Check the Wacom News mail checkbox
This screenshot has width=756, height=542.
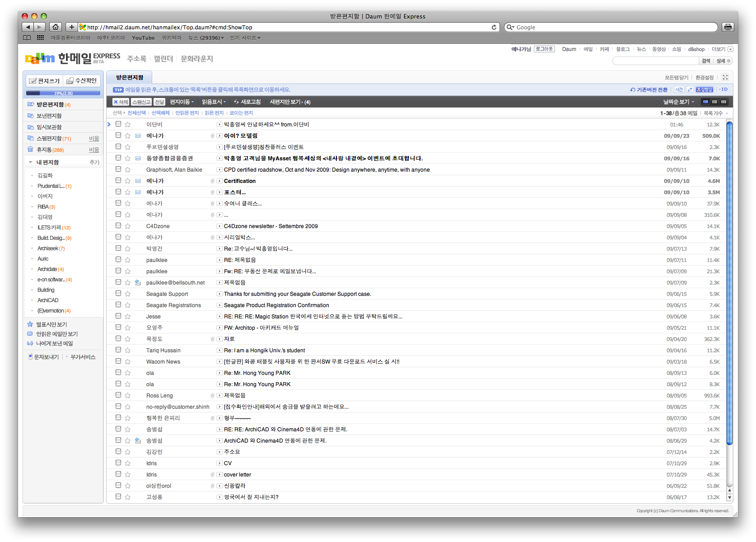click(118, 361)
